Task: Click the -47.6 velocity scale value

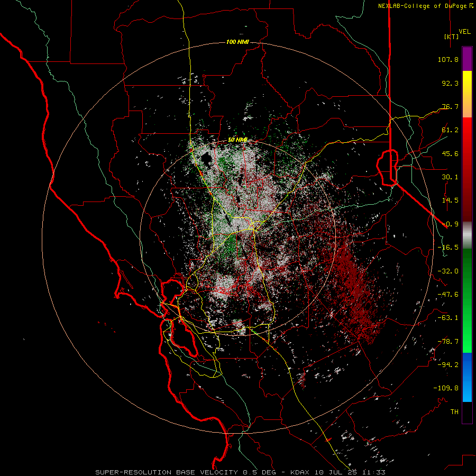Action: click(x=448, y=295)
